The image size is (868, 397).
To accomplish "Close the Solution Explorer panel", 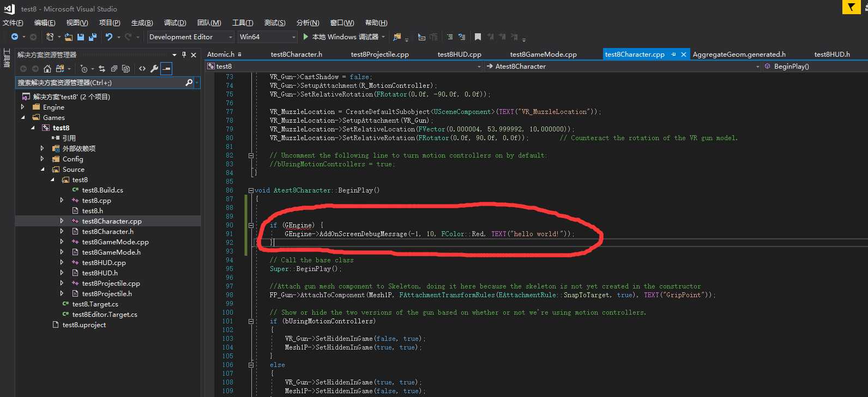I will coord(194,55).
